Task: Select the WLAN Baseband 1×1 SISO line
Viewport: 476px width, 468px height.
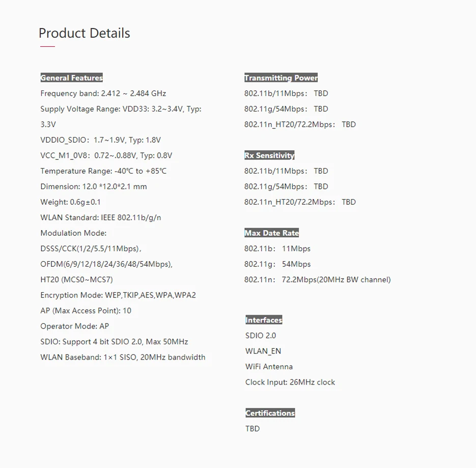Action: point(123,357)
